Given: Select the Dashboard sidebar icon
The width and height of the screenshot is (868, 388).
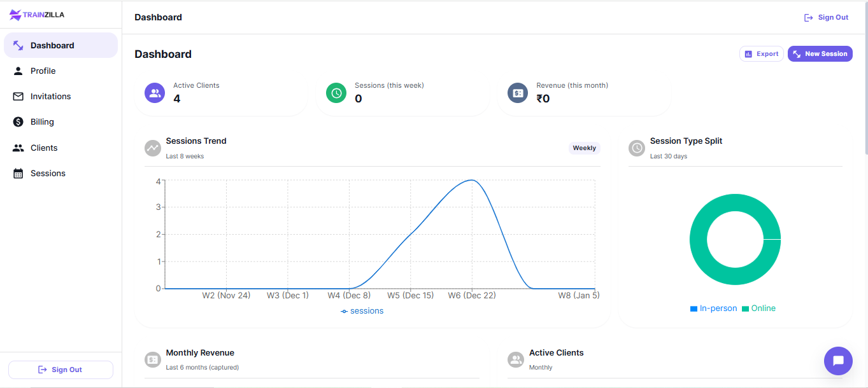Looking at the screenshot, I should click(x=18, y=45).
